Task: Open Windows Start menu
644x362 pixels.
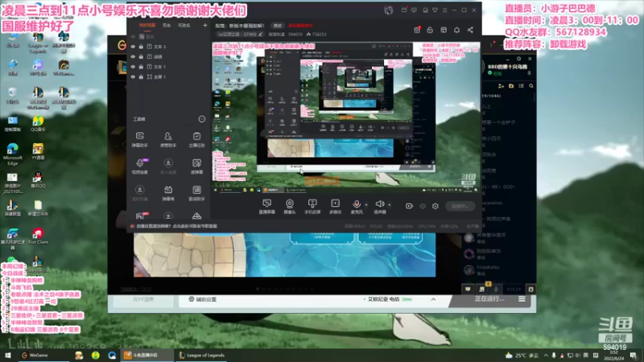Action: (8, 356)
